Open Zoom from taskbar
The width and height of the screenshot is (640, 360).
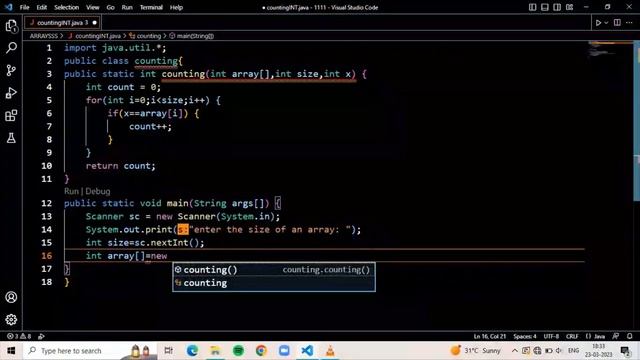coord(284,351)
